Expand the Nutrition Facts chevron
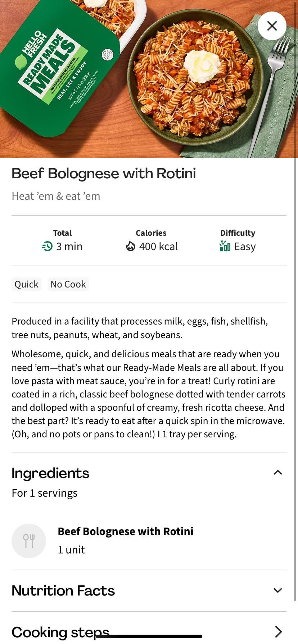298x644 pixels. click(278, 590)
